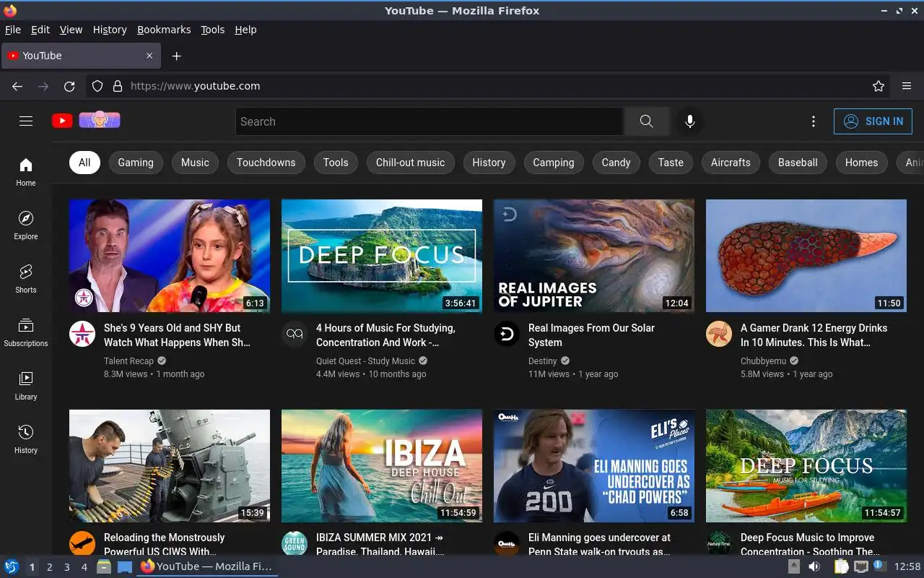Open the History menu in menu bar
Viewport: 924px width, 578px height.
(110, 30)
